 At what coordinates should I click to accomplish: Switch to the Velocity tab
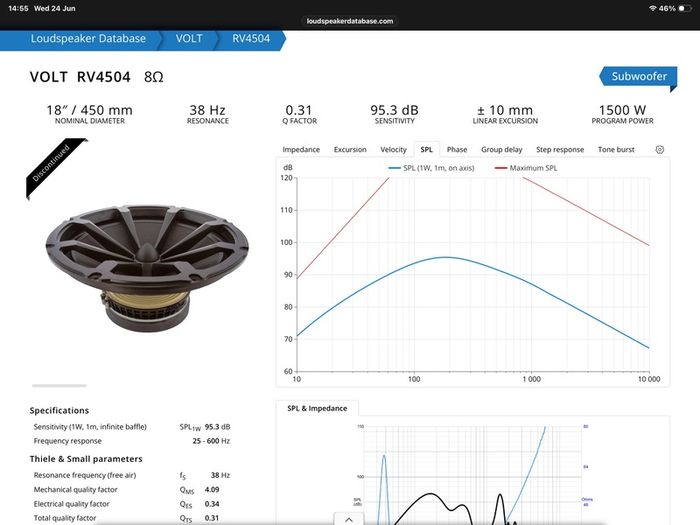(393, 150)
